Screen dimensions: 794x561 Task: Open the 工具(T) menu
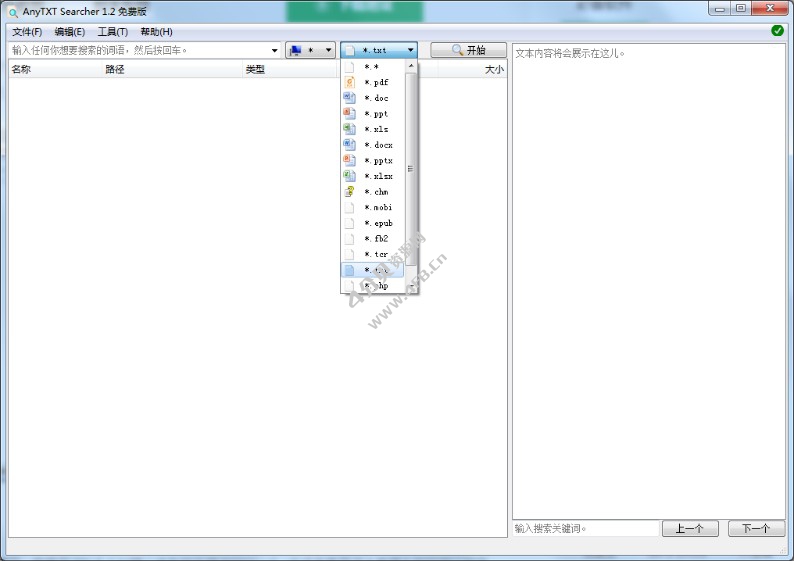point(112,32)
